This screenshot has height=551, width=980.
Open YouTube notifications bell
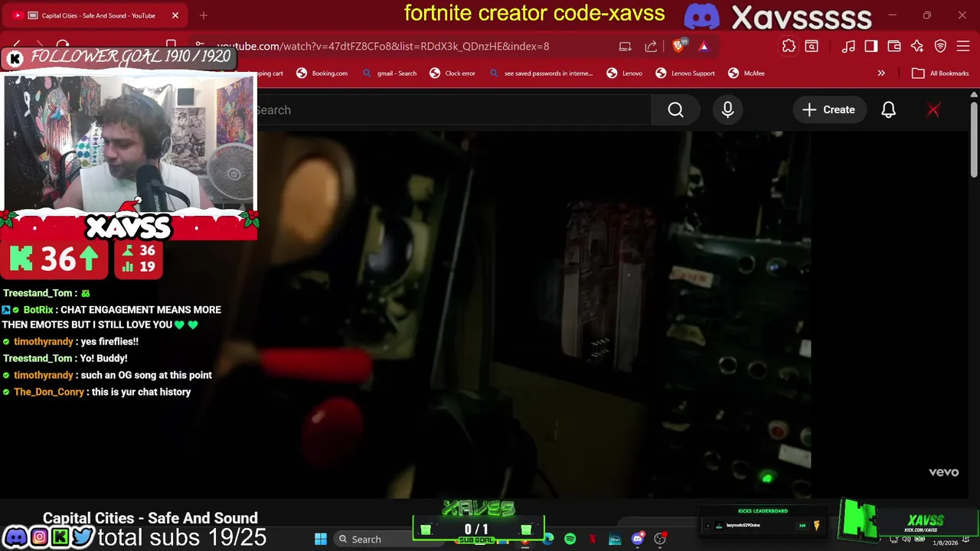(x=888, y=110)
